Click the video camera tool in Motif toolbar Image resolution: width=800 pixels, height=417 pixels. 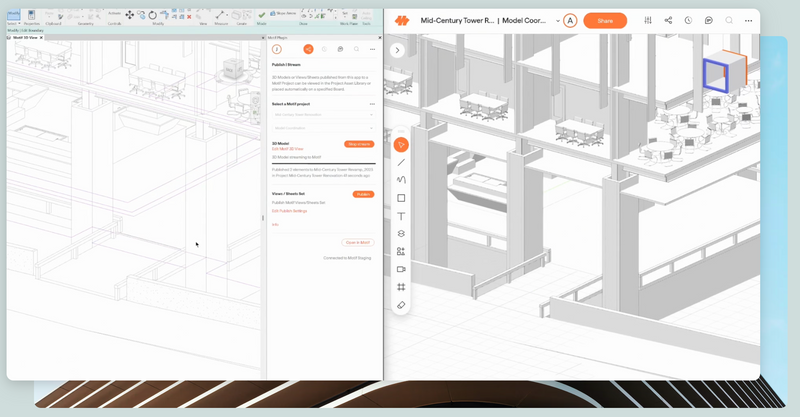point(401,269)
